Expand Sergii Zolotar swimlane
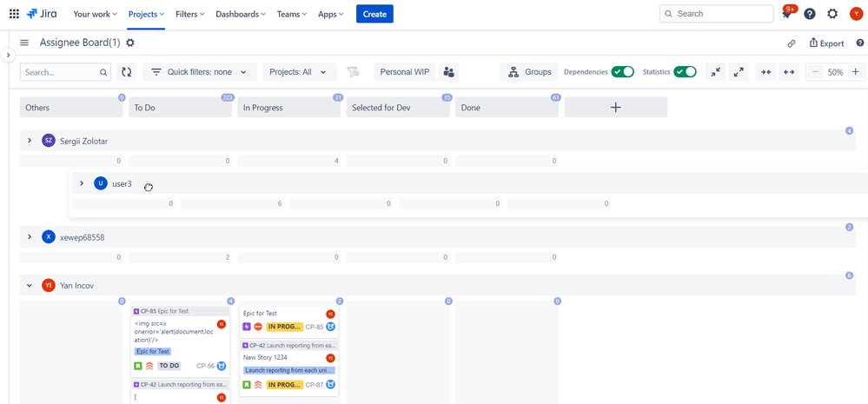Screen dimensions: 868x404 pos(30,141)
